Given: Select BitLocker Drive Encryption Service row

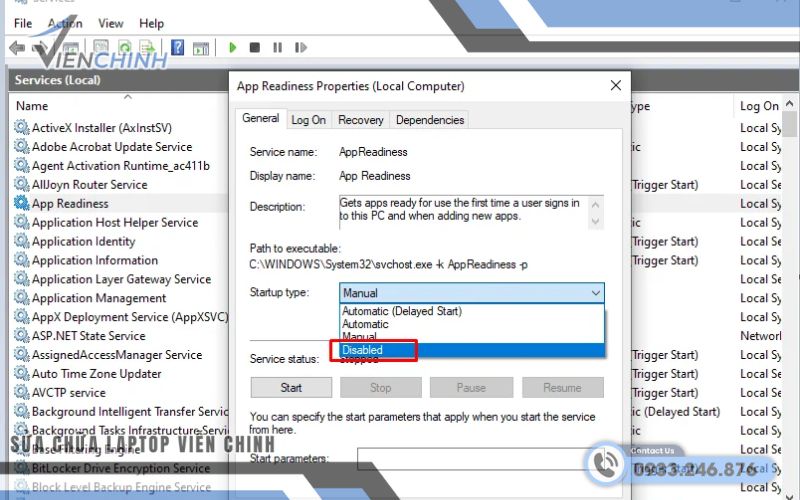Looking at the screenshot, I should [121, 468].
